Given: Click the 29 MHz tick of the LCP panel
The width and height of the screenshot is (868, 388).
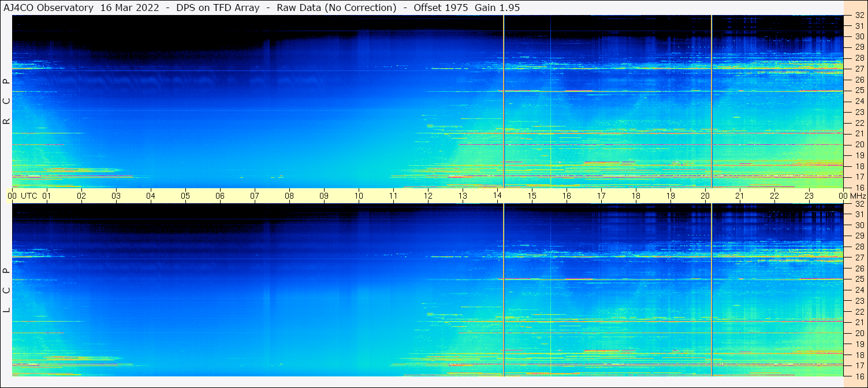Looking at the screenshot, I should [859, 236].
